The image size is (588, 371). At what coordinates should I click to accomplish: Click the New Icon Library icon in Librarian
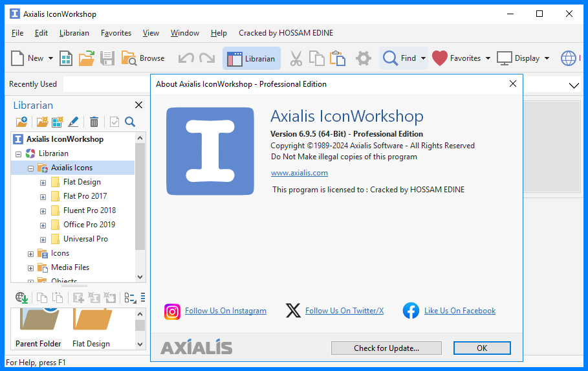(58, 122)
